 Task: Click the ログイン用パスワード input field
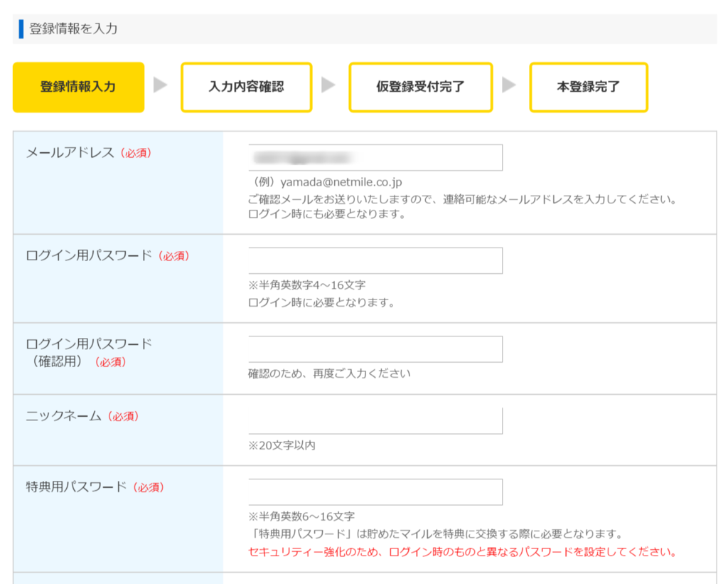pyautogui.click(x=375, y=260)
